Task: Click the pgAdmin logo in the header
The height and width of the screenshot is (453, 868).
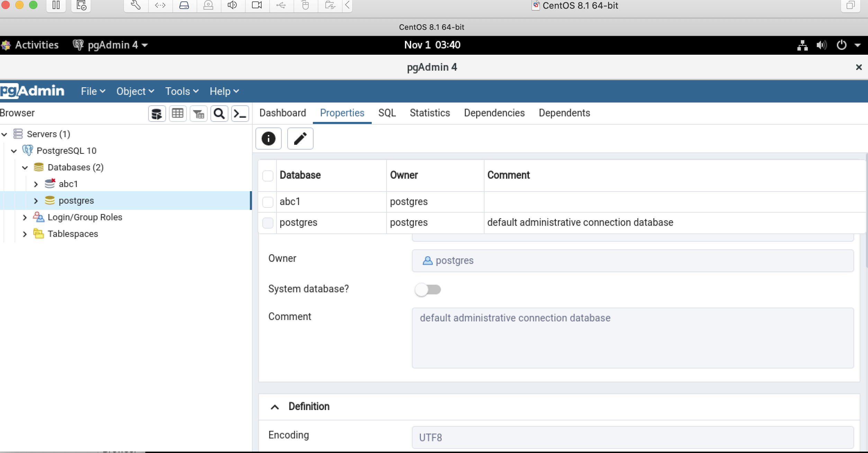Action: click(x=32, y=91)
